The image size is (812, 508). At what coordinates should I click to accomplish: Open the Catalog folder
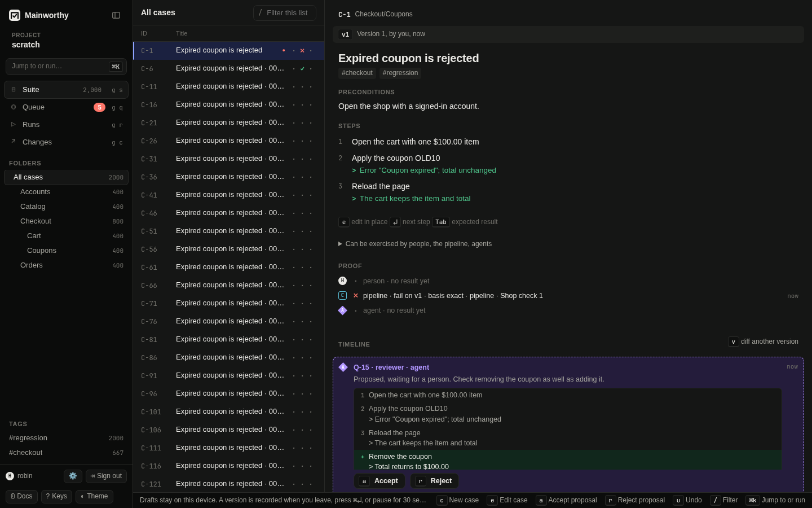67,207
